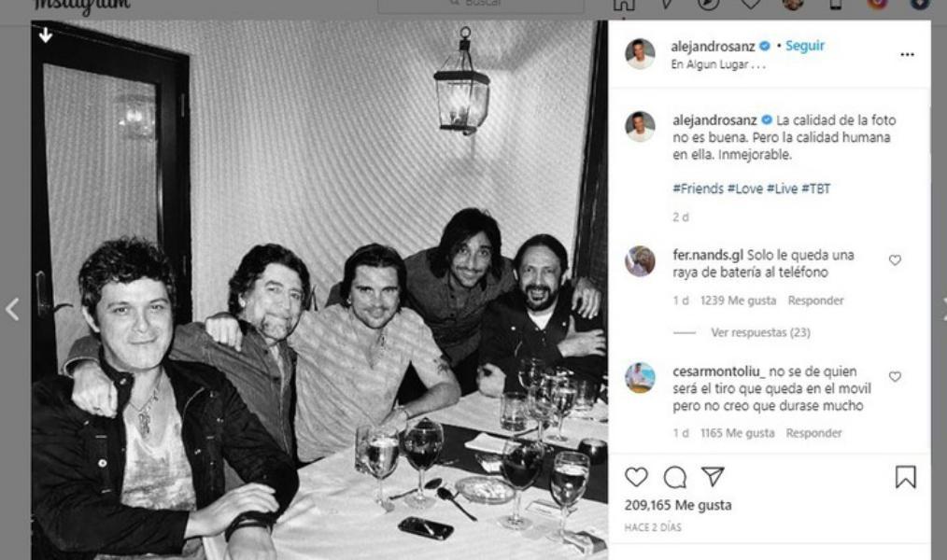
Task: Go to the previous post with left arrow
Action: [x=12, y=310]
